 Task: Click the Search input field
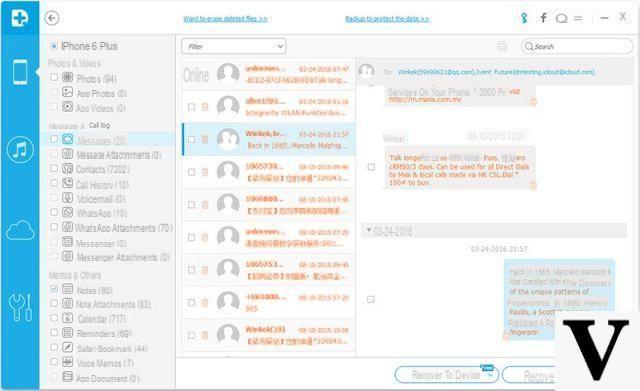point(577,47)
